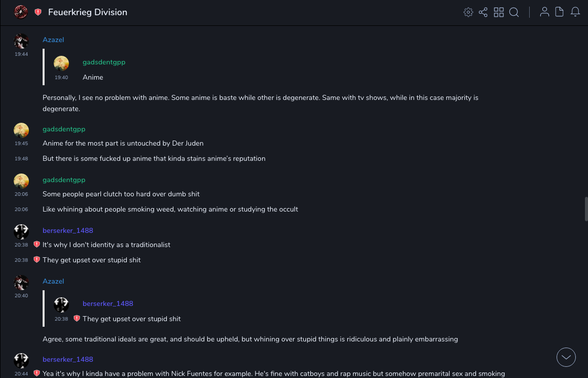The height and width of the screenshot is (378, 588).
Task: Open Azazel's profile from 19:44 username
Action: pos(53,40)
